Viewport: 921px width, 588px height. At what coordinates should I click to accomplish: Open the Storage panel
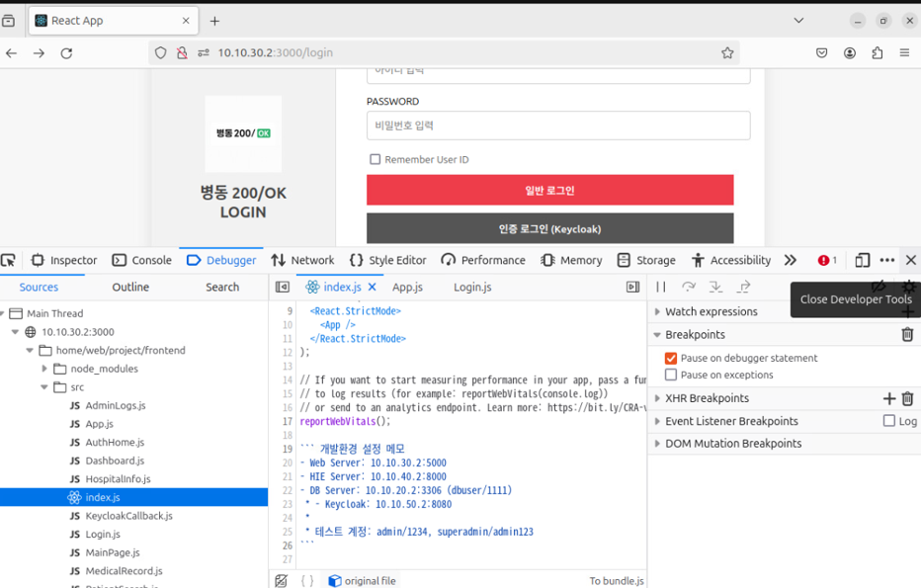[x=646, y=260]
